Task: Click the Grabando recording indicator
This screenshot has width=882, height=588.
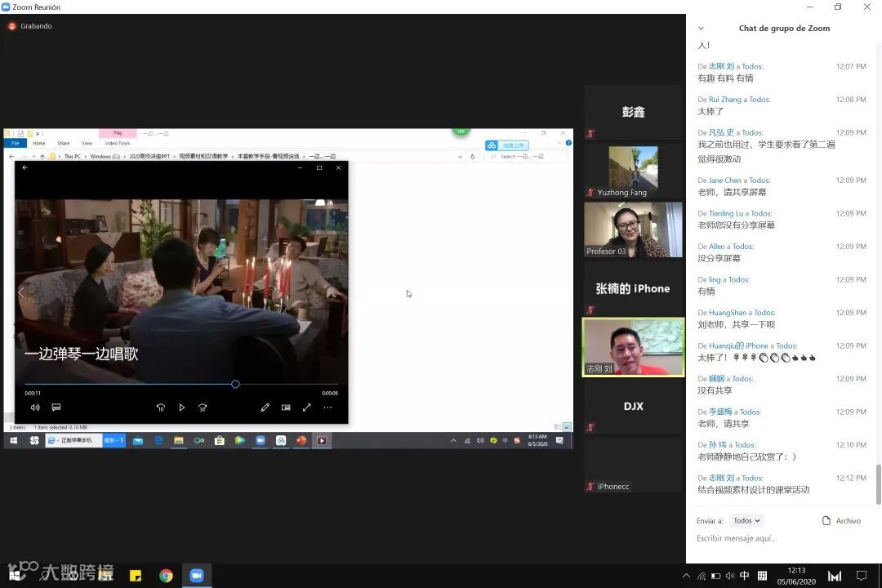Action: (30, 26)
